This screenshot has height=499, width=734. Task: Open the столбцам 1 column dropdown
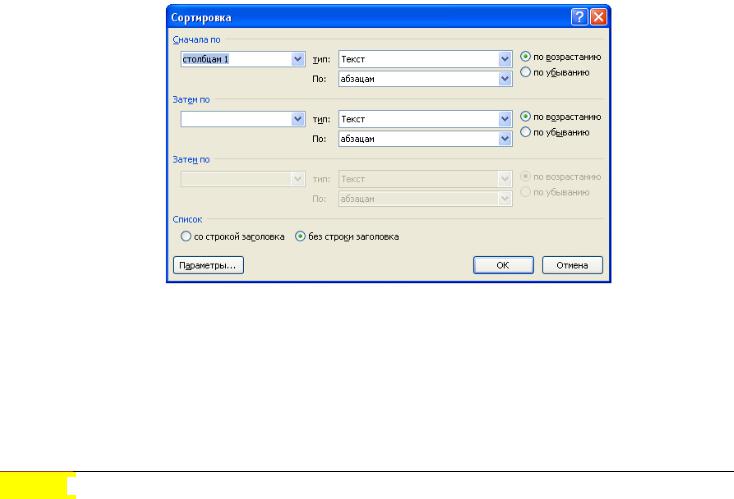pos(298,59)
